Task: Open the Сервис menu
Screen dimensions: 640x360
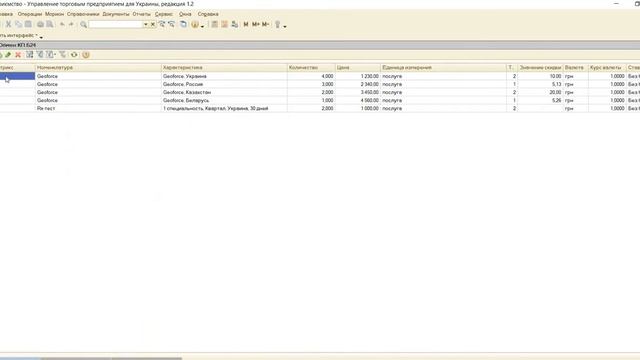Action: tap(164, 14)
